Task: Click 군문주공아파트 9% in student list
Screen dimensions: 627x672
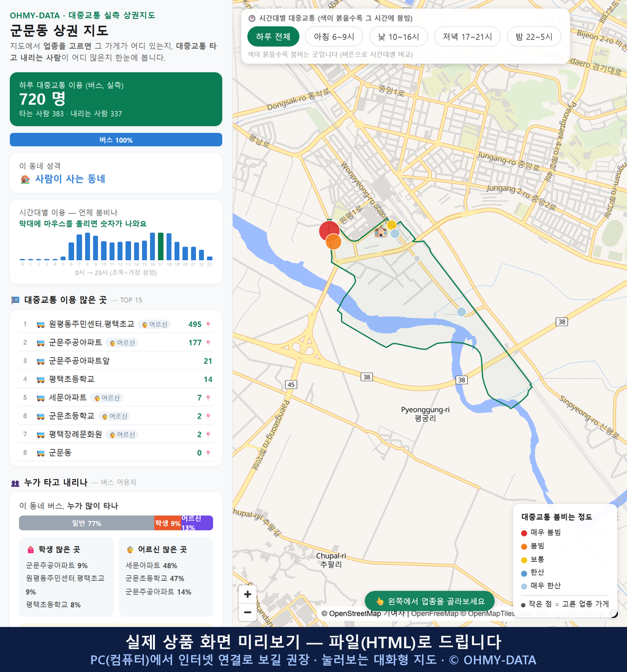Action: click(57, 566)
